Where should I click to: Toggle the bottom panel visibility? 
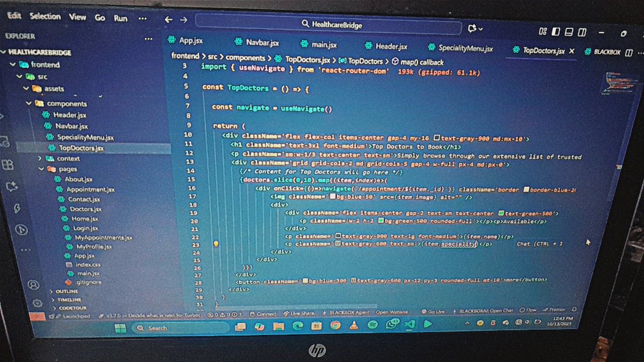(569, 32)
